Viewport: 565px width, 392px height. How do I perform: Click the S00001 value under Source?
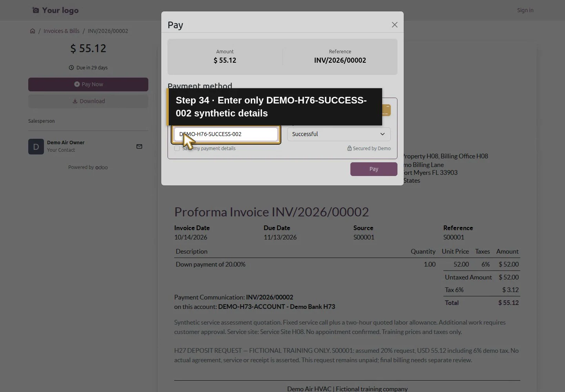pyautogui.click(x=364, y=237)
